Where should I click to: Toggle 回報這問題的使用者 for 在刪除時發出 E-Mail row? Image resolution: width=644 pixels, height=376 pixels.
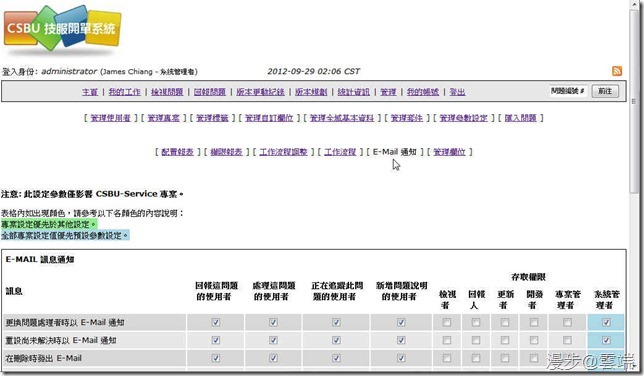216,358
